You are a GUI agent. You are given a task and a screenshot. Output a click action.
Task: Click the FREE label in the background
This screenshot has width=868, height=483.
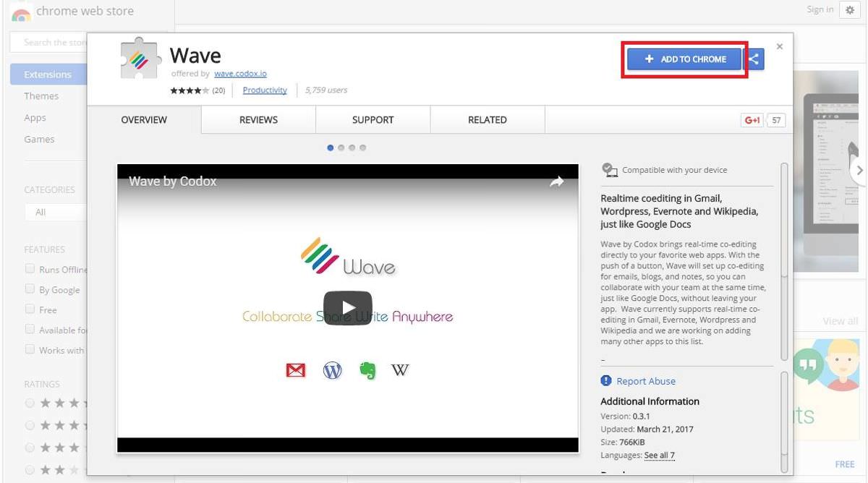(x=845, y=464)
